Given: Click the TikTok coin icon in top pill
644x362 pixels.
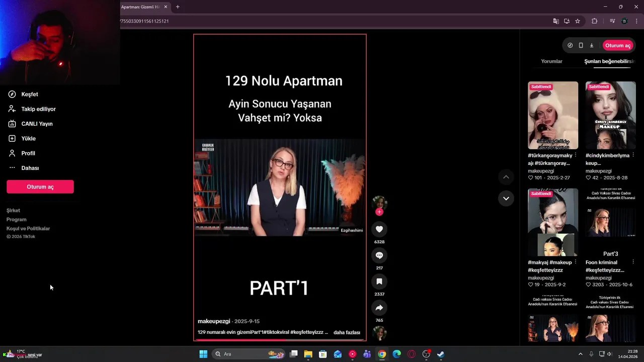Looking at the screenshot, I should tap(570, 45).
